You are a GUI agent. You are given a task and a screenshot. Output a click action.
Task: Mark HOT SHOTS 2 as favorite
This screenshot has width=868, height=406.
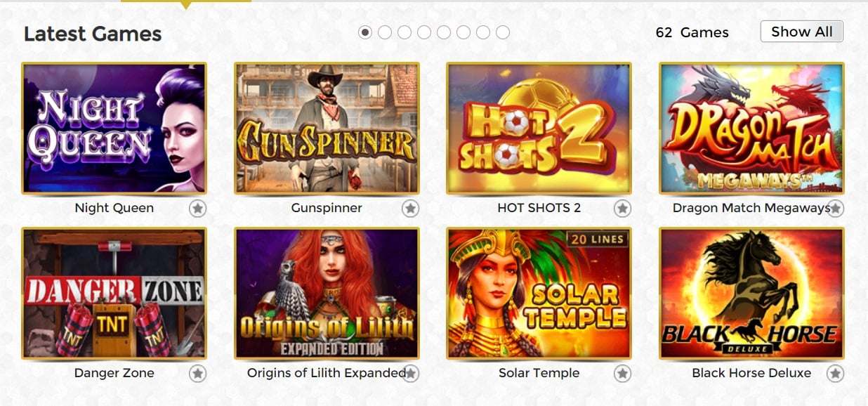click(622, 208)
